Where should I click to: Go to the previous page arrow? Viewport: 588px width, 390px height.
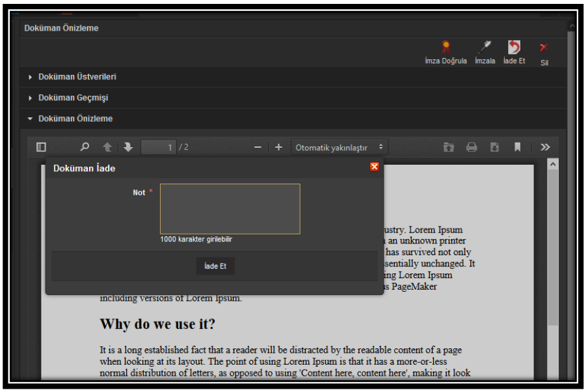(107, 147)
